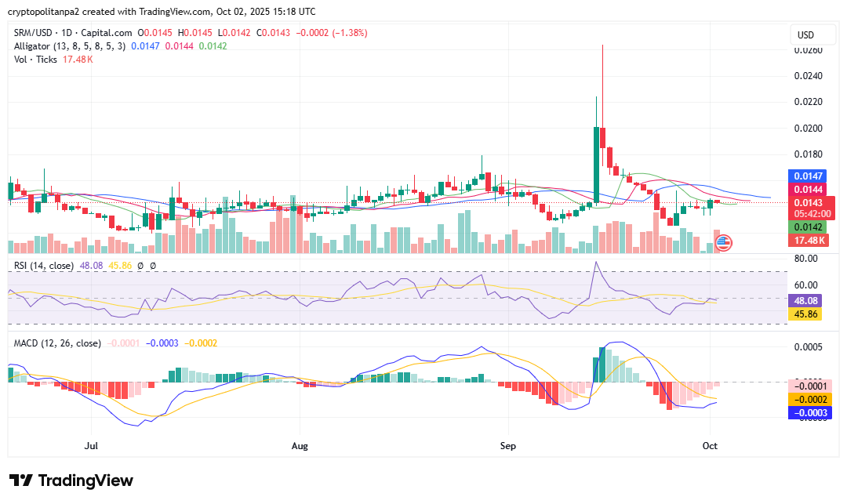Click the purple 48.08 RSI axis label
Viewport: 847px width, 504px height.
[807, 300]
